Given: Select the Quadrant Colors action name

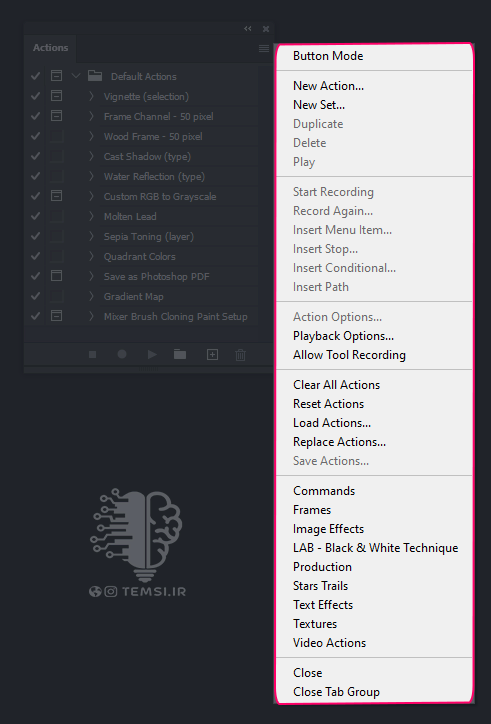Looking at the screenshot, I should point(139,256).
